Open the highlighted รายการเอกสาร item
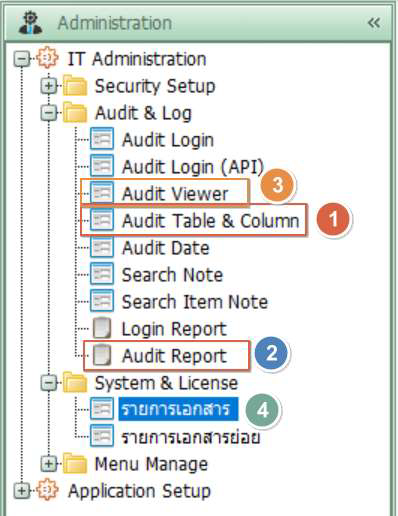Viewport: 398px width, 516px height. pos(178,409)
